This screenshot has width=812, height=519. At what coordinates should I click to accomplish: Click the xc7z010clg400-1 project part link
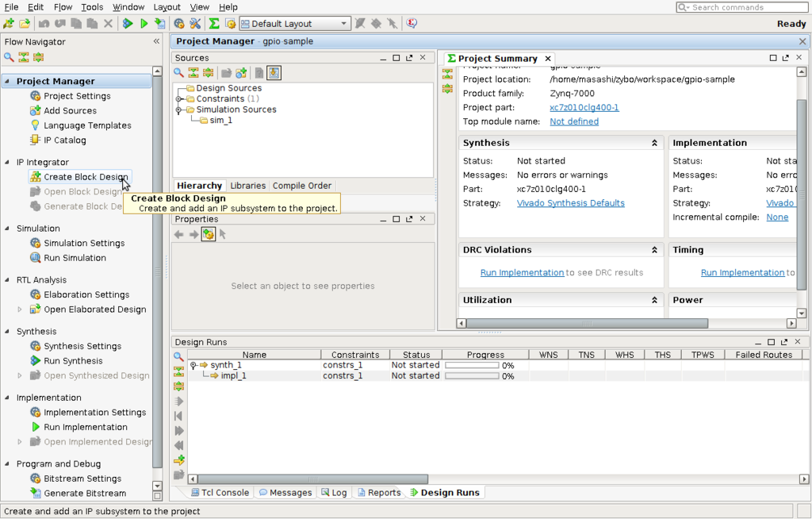(x=584, y=107)
